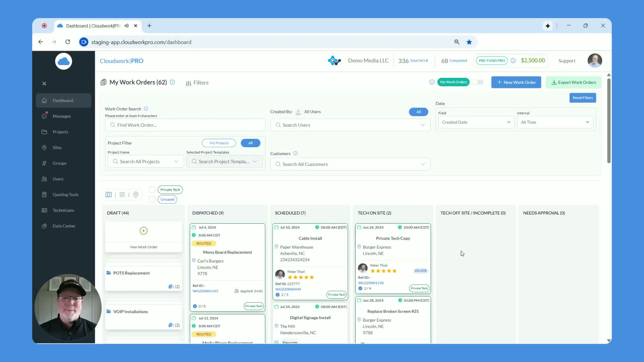This screenshot has width=644, height=362.
Task: Select the My Projects filter option
Action: 219,143
